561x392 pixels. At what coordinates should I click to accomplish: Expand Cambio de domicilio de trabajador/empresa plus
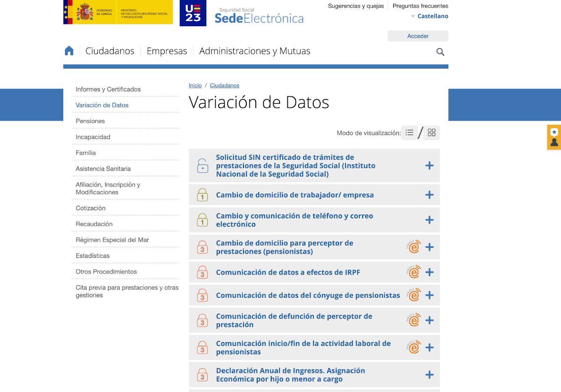click(429, 195)
